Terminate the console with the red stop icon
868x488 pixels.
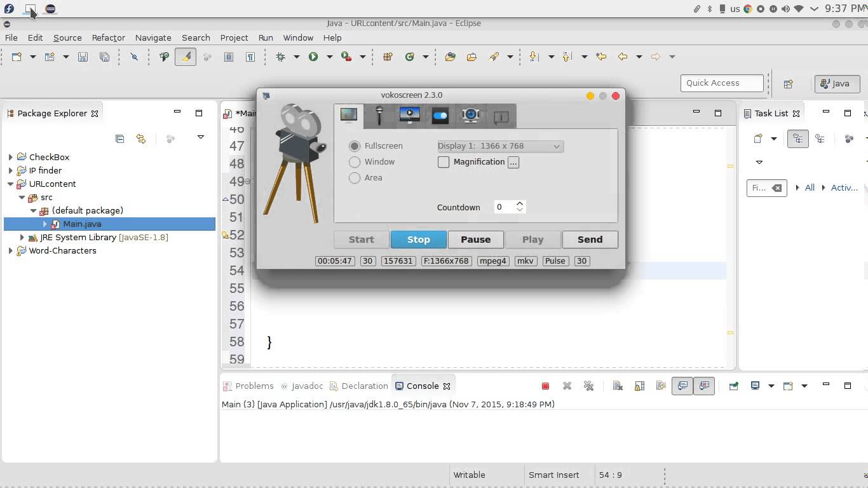tap(545, 386)
